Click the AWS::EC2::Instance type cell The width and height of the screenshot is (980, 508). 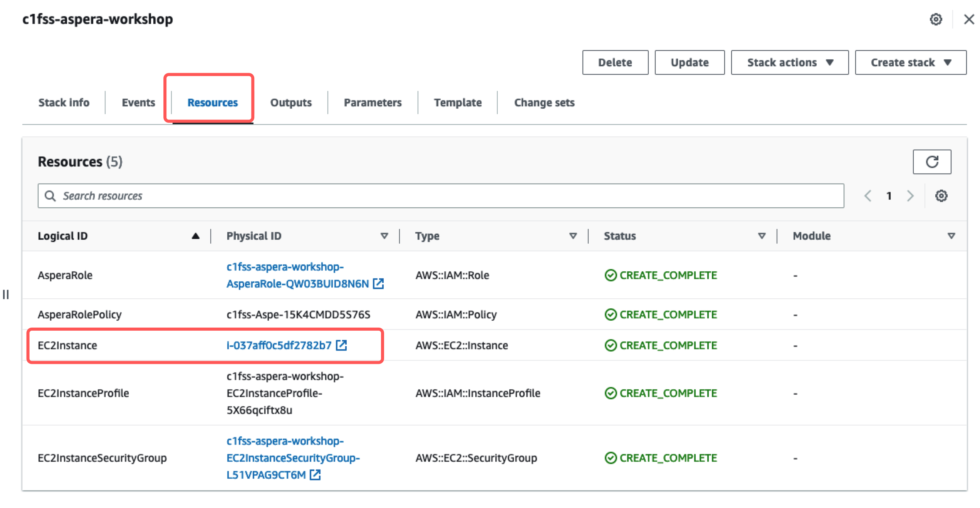(x=461, y=345)
